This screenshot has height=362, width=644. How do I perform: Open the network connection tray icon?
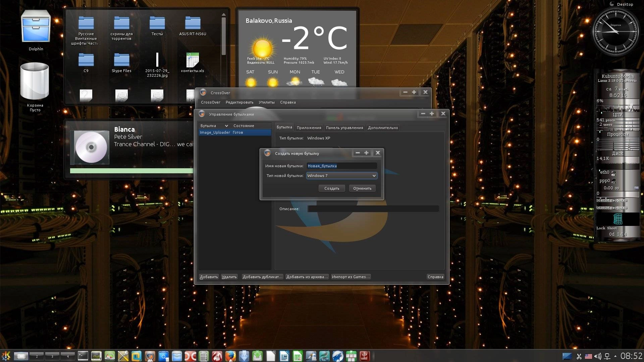[x=607, y=356]
